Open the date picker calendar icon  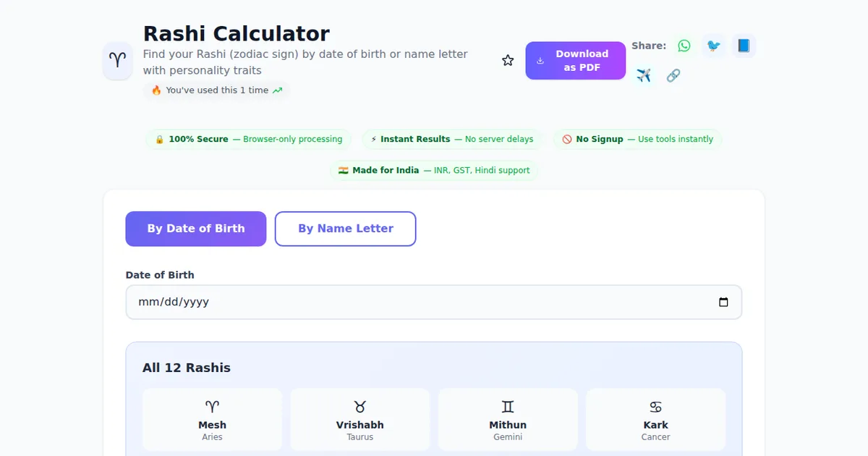coord(723,303)
